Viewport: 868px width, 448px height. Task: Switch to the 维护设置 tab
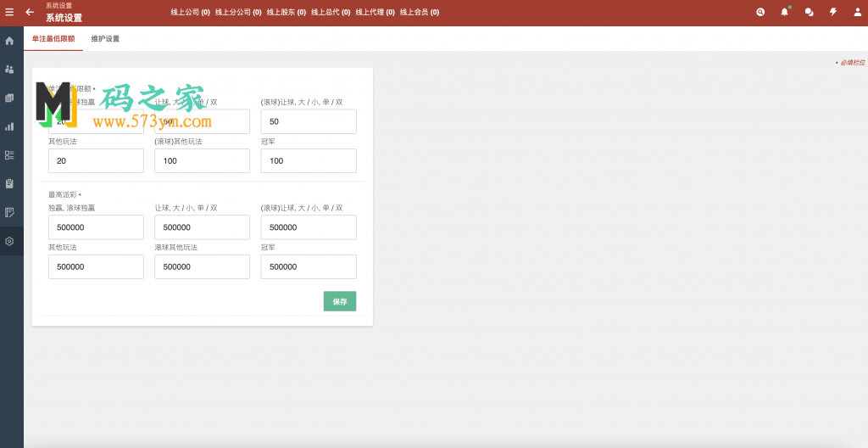coord(105,39)
